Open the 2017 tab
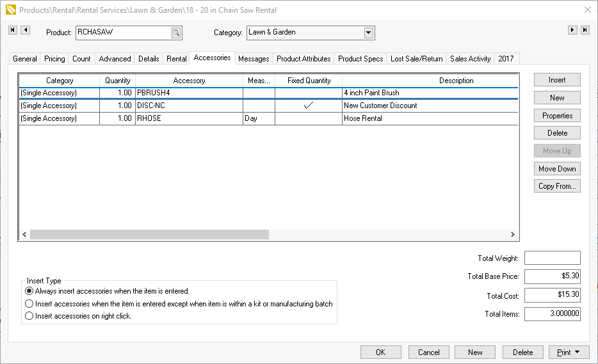The height and width of the screenshot is (364, 598). (506, 59)
